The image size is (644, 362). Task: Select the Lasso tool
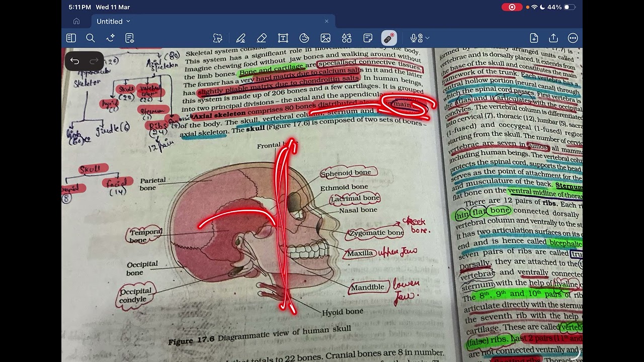point(217,38)
